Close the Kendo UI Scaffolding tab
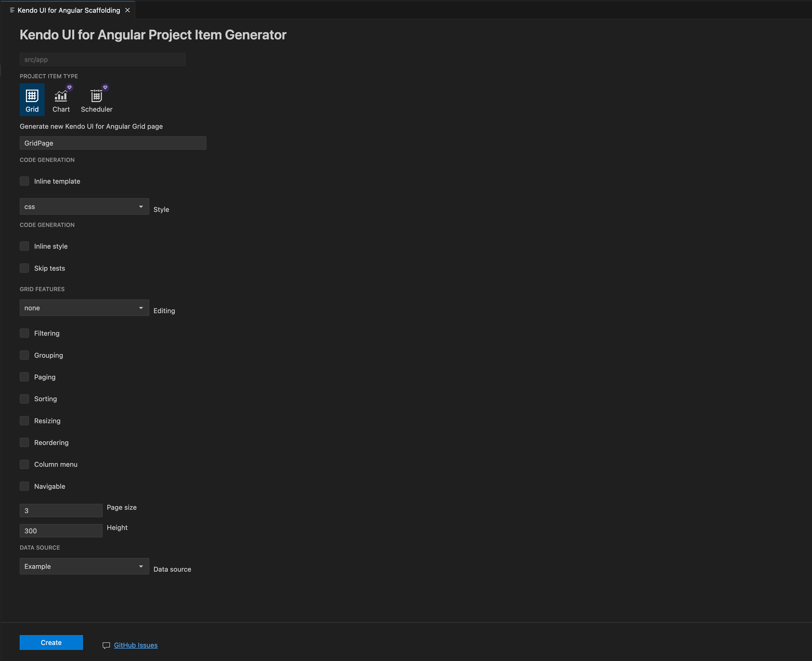The width and height of the screenshot is (812, 661). pyautogui.click(x=127, y=10)
